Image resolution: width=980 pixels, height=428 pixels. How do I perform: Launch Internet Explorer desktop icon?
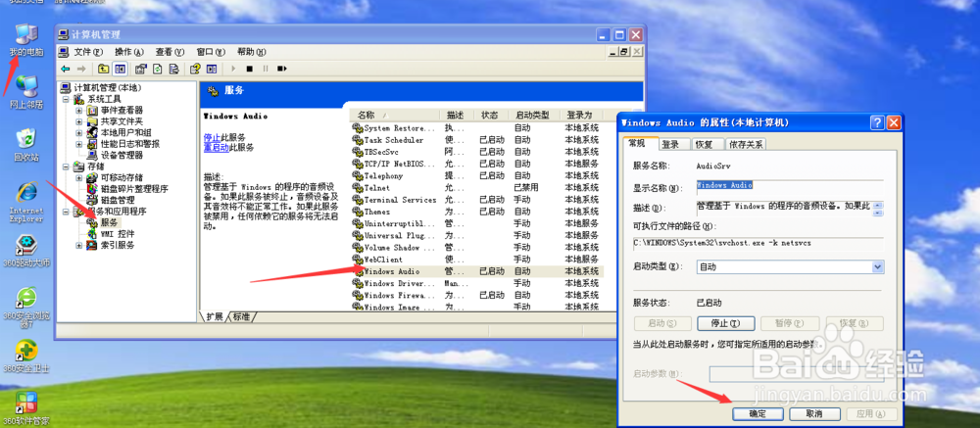(26, 203)
